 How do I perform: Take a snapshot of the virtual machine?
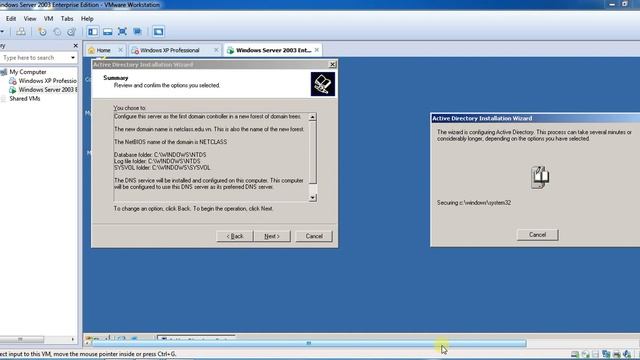42,31
